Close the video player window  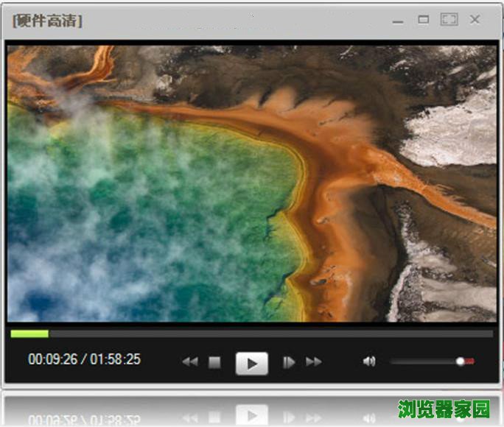coord(475,20)
